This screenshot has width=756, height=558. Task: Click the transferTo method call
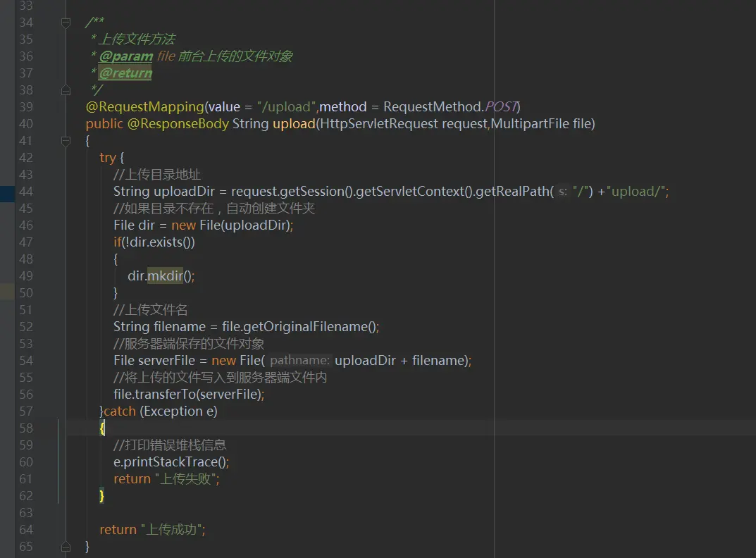point(165,395)
